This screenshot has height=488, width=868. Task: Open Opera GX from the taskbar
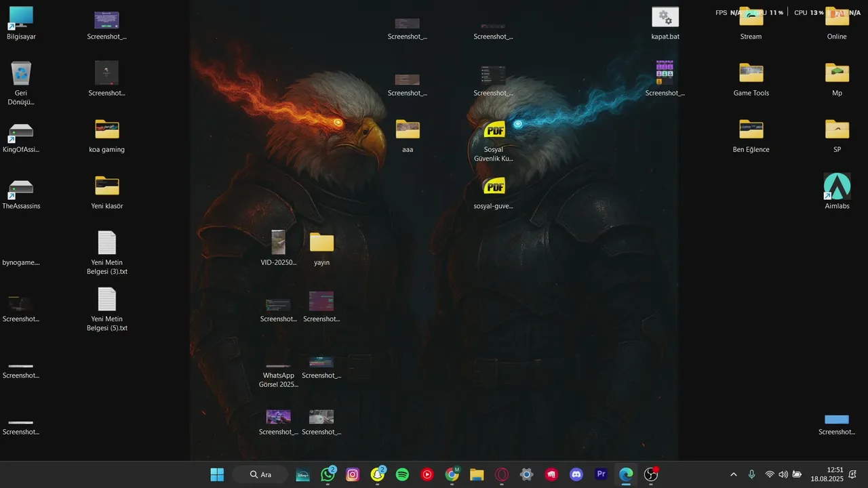click(x=502, y=474)
